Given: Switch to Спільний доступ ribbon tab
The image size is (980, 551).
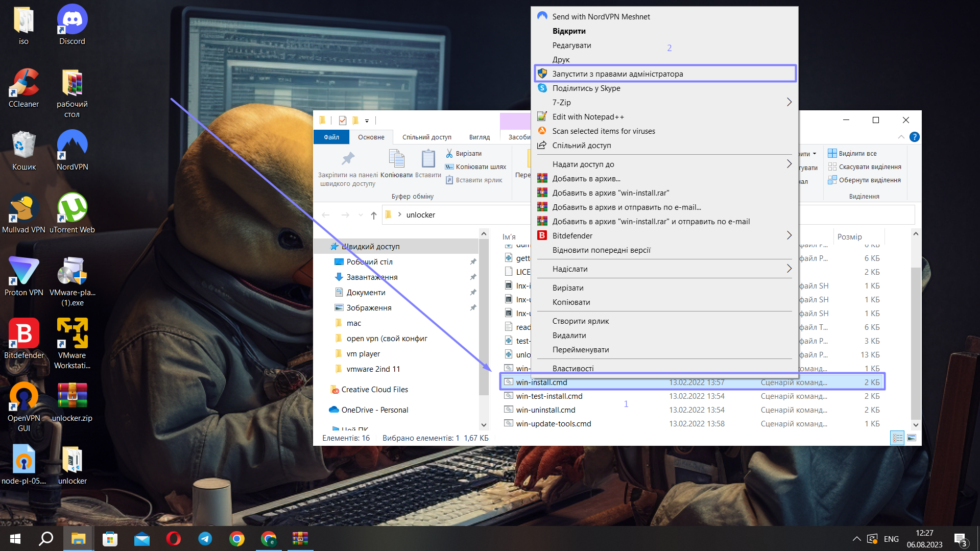Looking at the screenshot, I should pyautogui.click(x=426, y=137).
